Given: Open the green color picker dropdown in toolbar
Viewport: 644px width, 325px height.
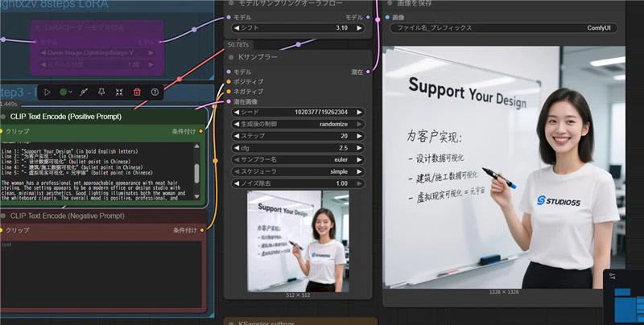Looking at the screenshot, I should point(65,93).
